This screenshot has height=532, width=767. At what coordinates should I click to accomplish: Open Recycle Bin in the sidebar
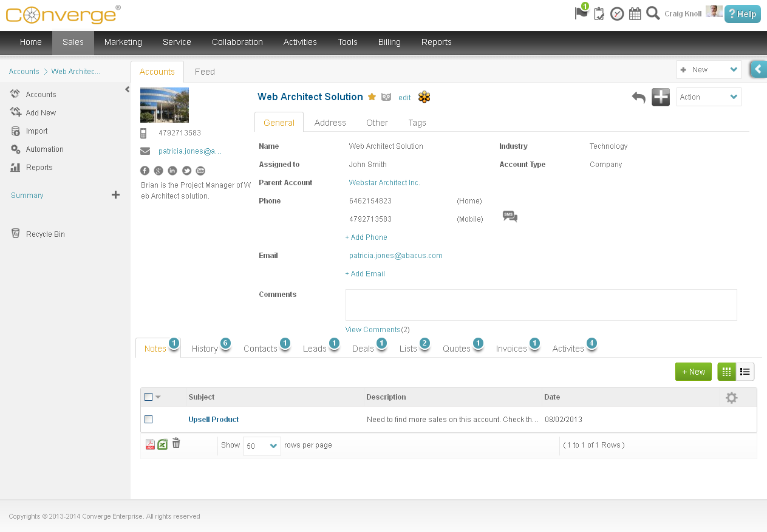click(45, 234)
